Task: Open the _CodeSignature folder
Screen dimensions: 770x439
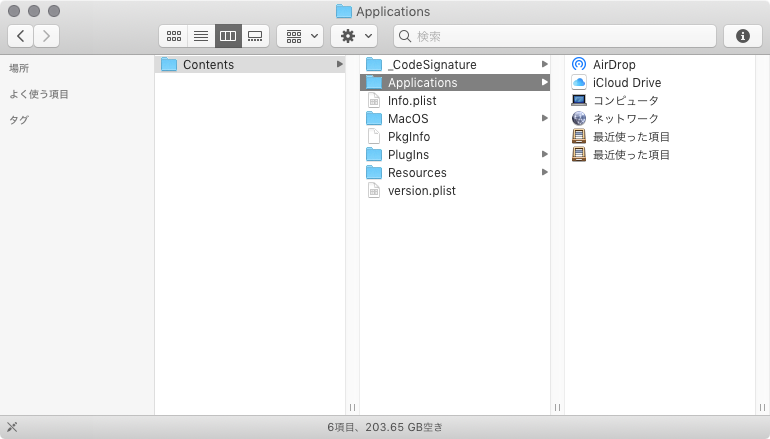Action: pos(431,65)
